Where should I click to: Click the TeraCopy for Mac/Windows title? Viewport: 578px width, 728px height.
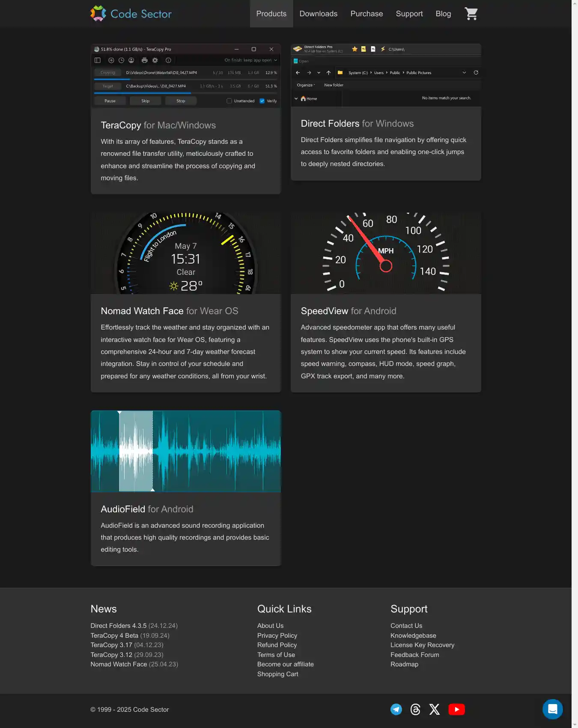[x=158, y=125]
